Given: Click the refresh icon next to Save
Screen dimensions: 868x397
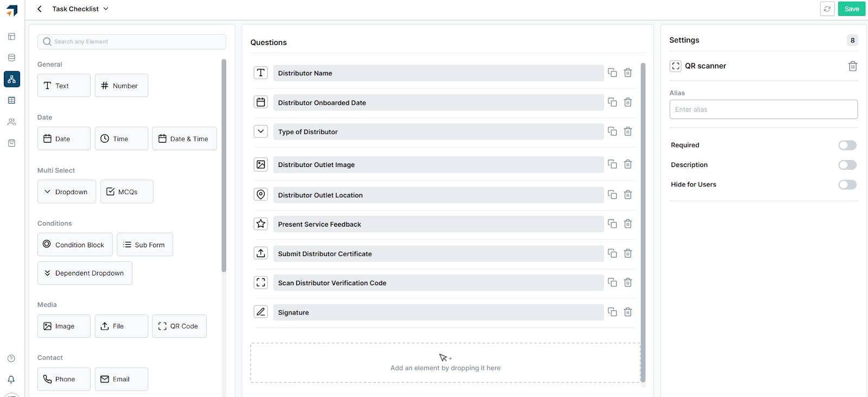Looking at the screenshot, I should [827, 9].
